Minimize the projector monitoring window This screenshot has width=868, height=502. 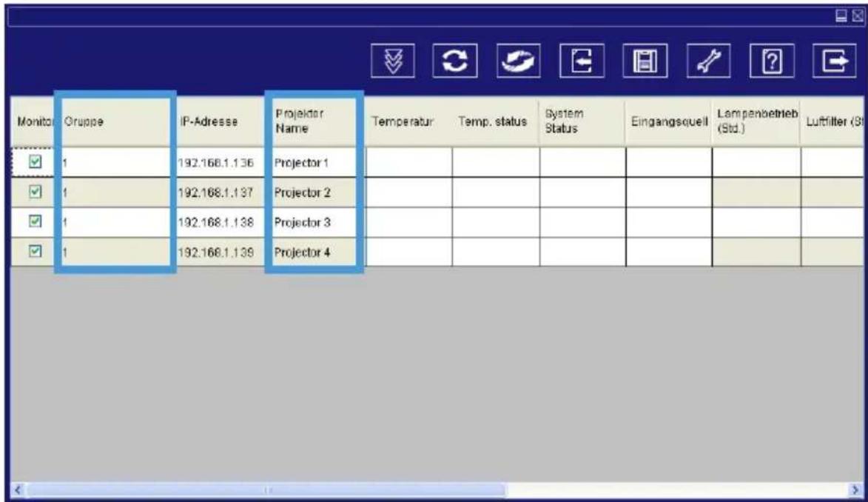pos(841,16)
